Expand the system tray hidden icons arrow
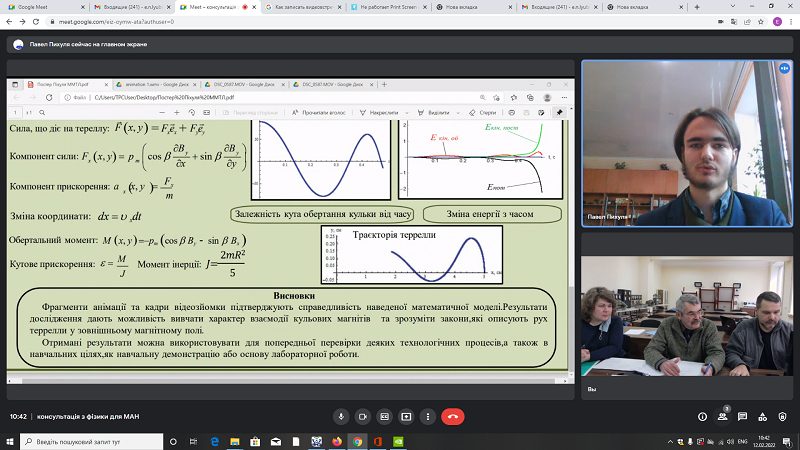Screen dimensions: 800x450 (x=670, y=442)
